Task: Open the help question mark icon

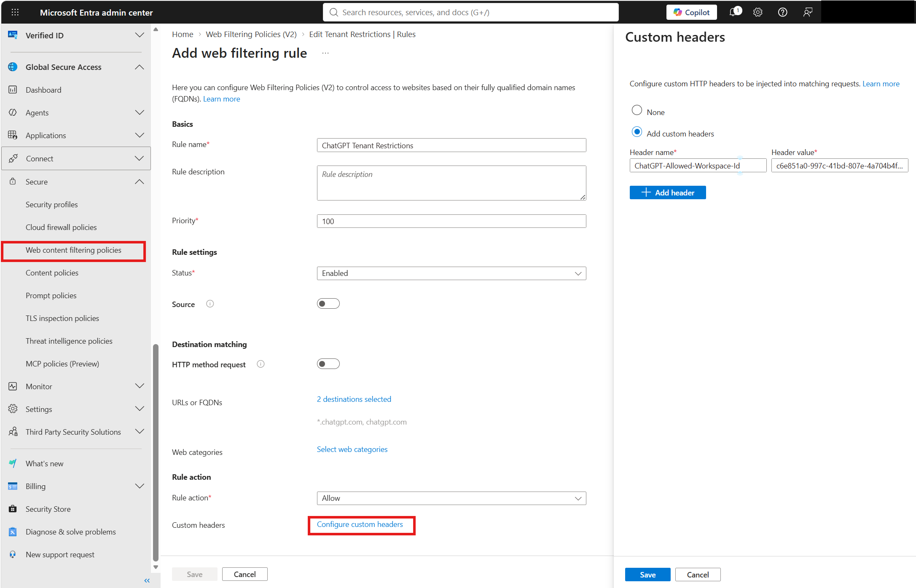Action: [x=782, y=12]
